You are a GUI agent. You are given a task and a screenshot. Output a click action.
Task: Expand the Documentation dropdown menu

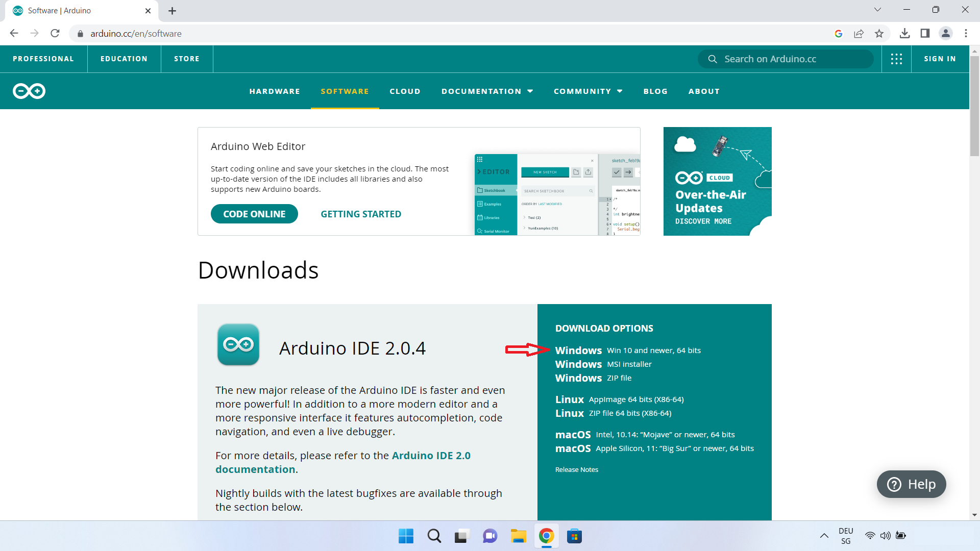[x=487, y=91]
